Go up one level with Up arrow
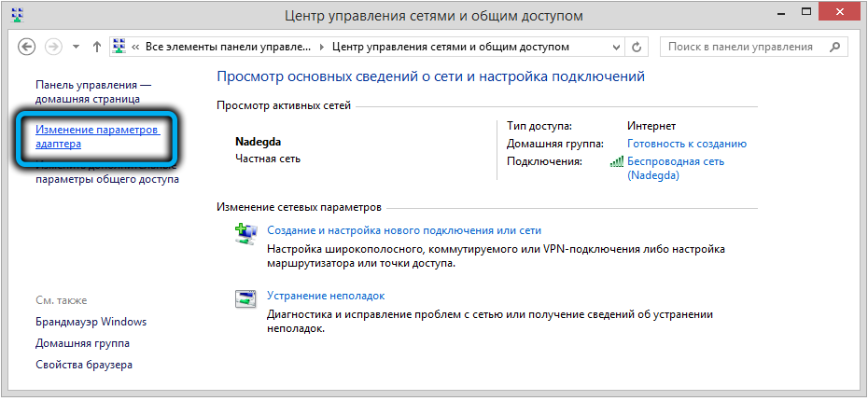 [97, 47]
